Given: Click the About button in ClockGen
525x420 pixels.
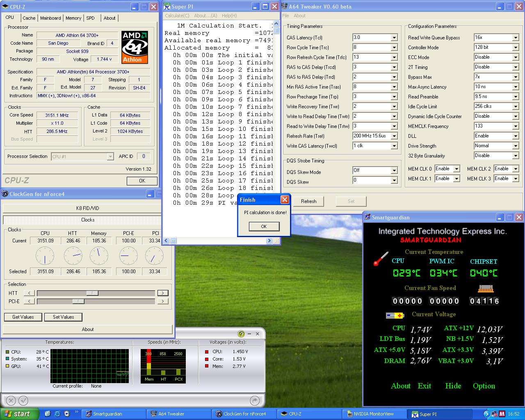Looking at the screenshot, I should click(88, 329).
